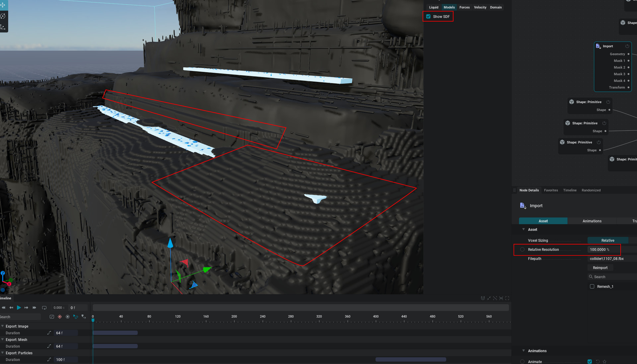
Task: Collapse the Export: Image timeline group
Action: point(3,326)
